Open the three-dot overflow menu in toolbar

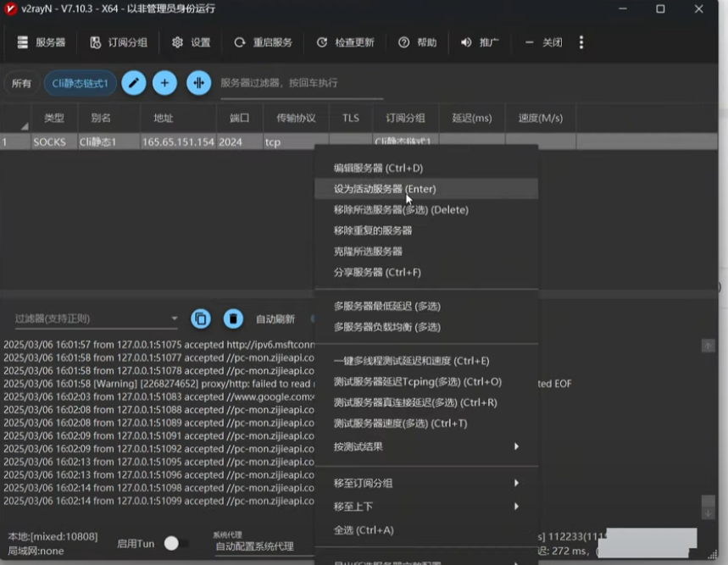coord(581,42)
